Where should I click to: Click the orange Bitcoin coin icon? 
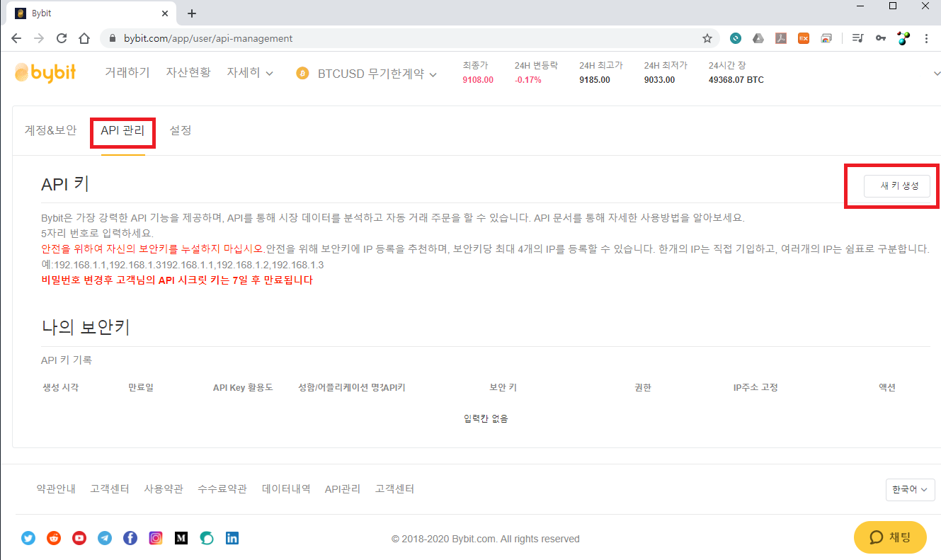303,74
